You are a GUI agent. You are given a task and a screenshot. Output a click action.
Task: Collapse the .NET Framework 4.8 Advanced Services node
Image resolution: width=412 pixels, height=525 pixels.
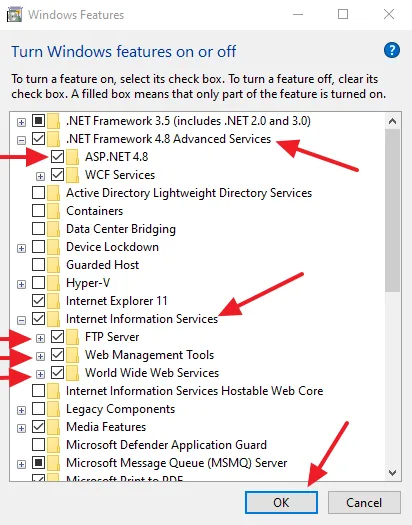21,140
